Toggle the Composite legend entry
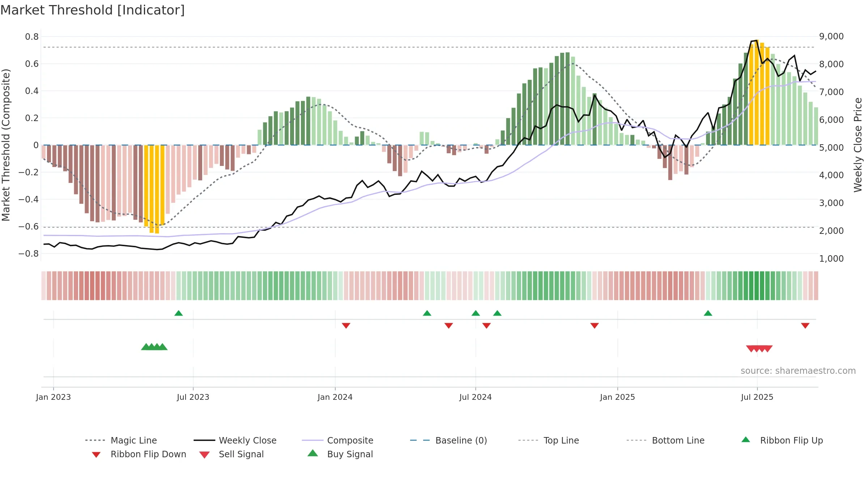The width and height of the screenshot is (868, 488). (337, 440)
